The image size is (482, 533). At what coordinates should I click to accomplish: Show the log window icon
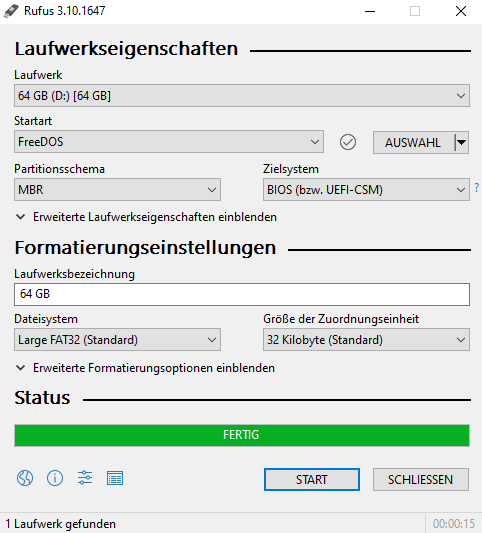(x=115, y=478)
